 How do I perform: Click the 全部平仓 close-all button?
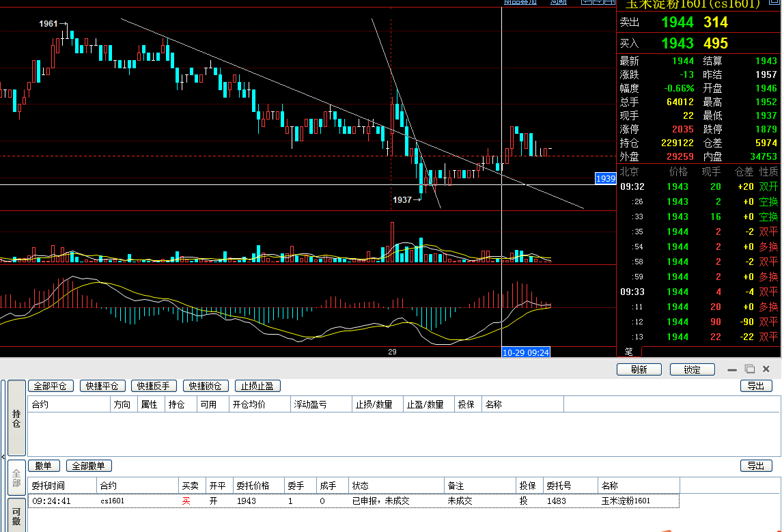50,386
